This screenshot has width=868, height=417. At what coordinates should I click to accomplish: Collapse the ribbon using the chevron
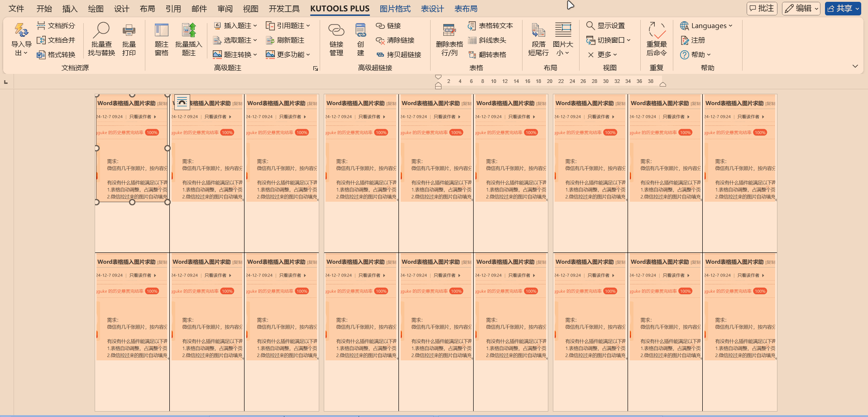[855, 66]
